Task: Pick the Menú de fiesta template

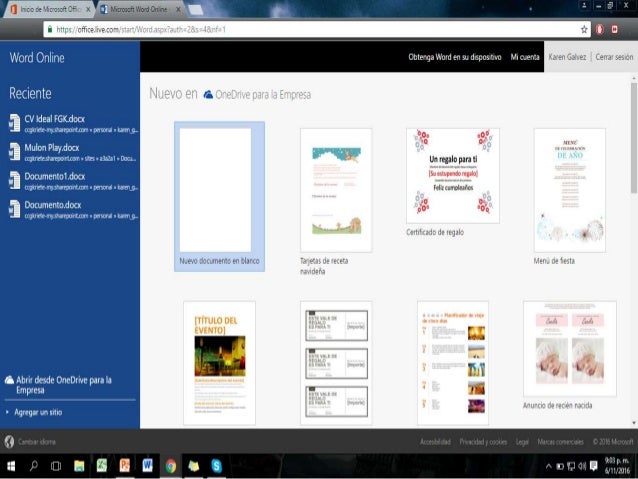Action: pyautogui.click(x=570, y=190)
